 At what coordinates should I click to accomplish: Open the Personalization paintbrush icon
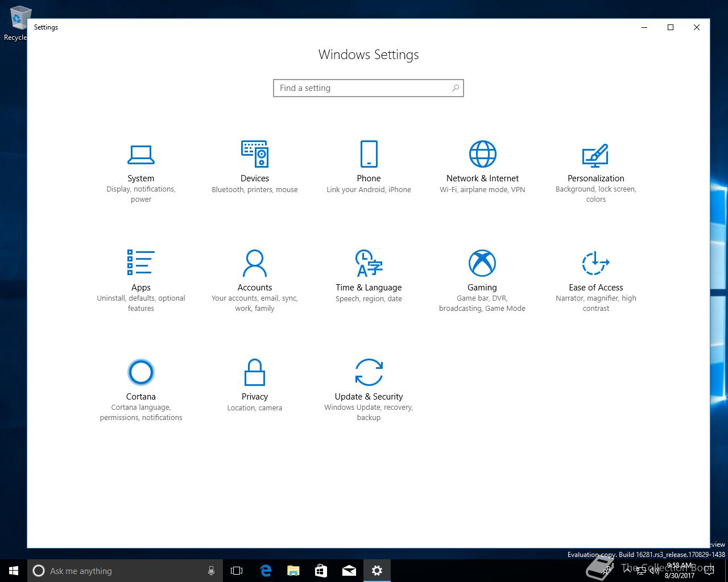tap(595, 155)
